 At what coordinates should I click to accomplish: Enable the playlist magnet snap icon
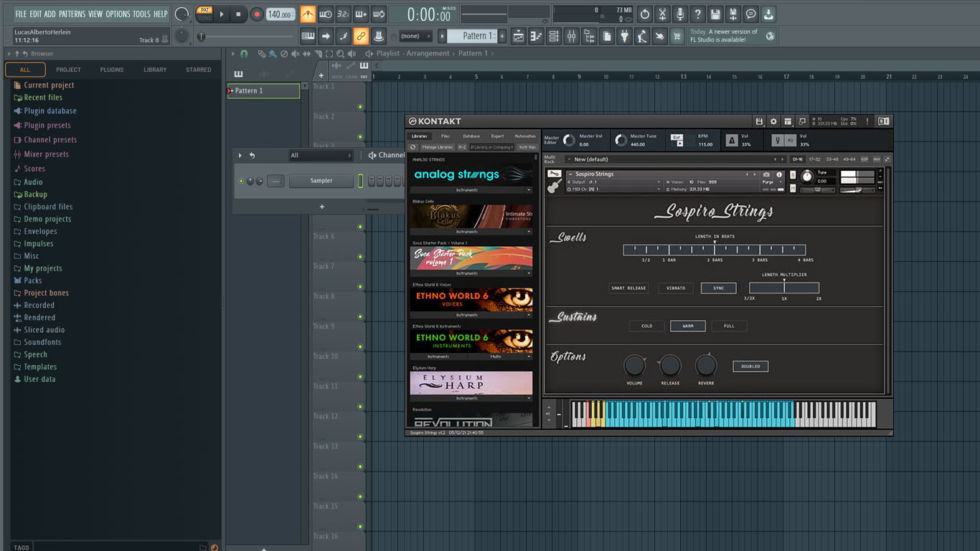click(244, 54)
